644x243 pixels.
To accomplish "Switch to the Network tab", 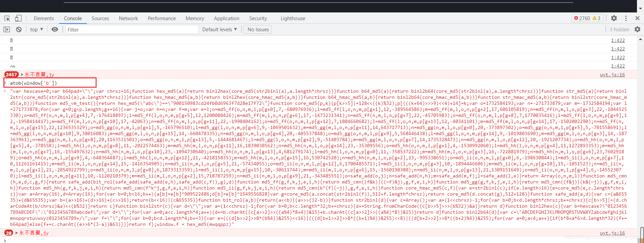I will coord(128,18).
